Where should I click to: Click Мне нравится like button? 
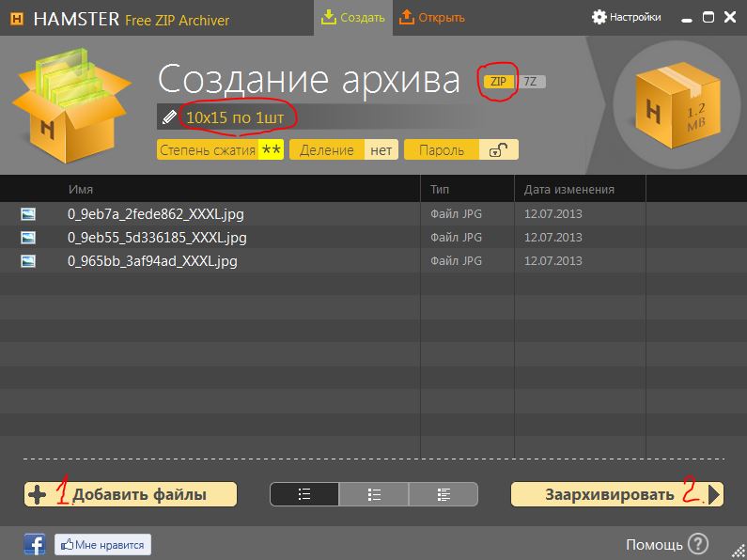[103, 544]
